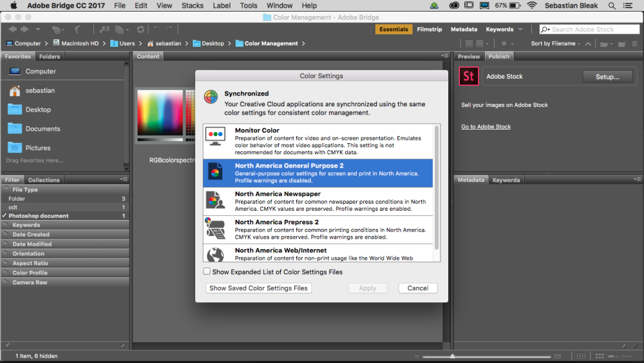Click the Go forward arrow in toolbar
The image size is (644, 363).
pos(24,29)
